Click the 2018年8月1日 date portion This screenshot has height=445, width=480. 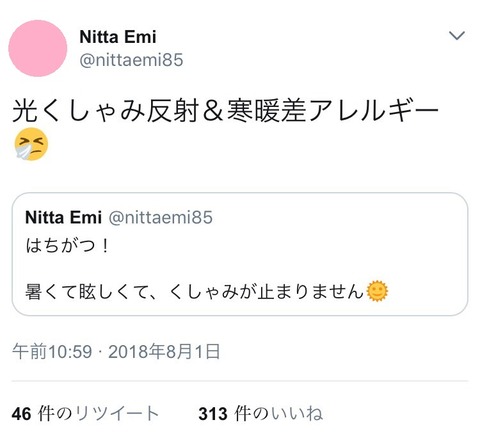(164, 352)
